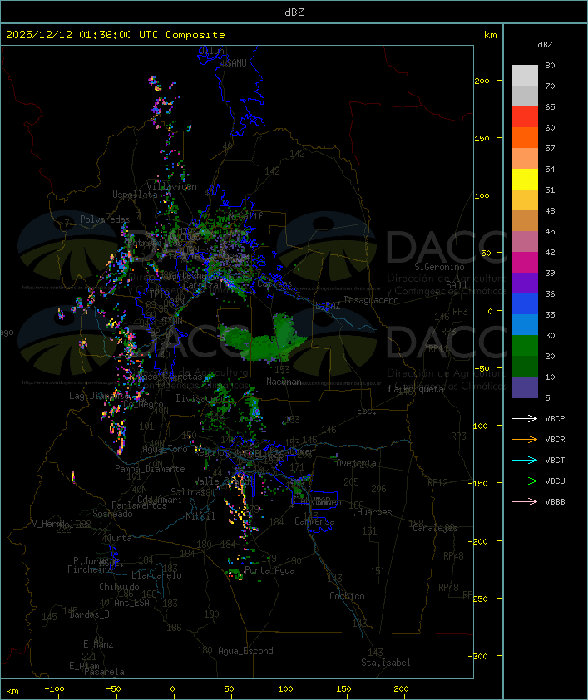Click the Co_Negro map label
The height and width of the screenshot is (700, 588).
143,405
